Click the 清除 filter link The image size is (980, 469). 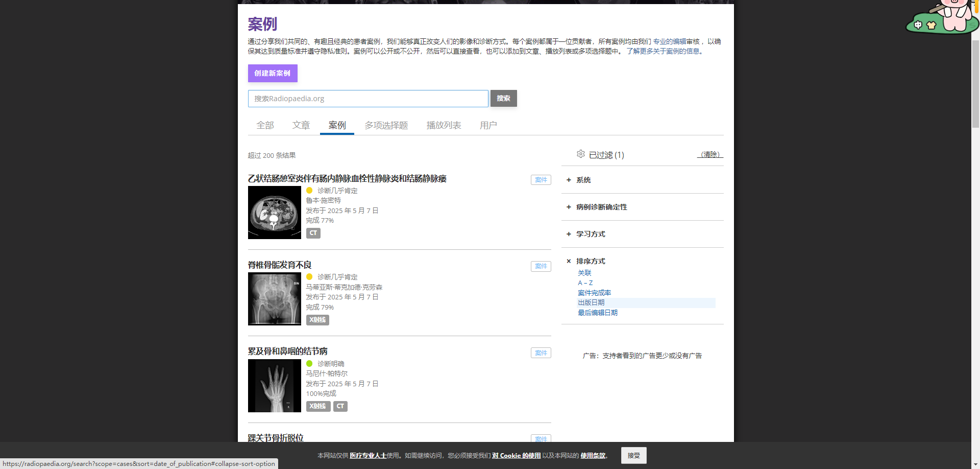coord(710,154)
